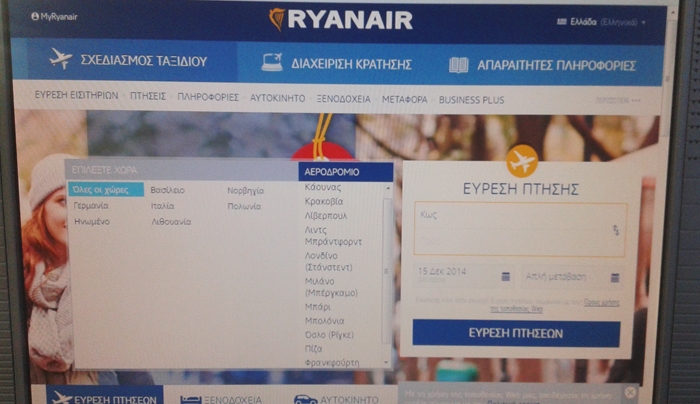Click the ΕΠΙΛΕΞΤΕ ΧΩΡΑ panel header
The height and width of the screenshot is (404, 700).
[x=182, y=170]
